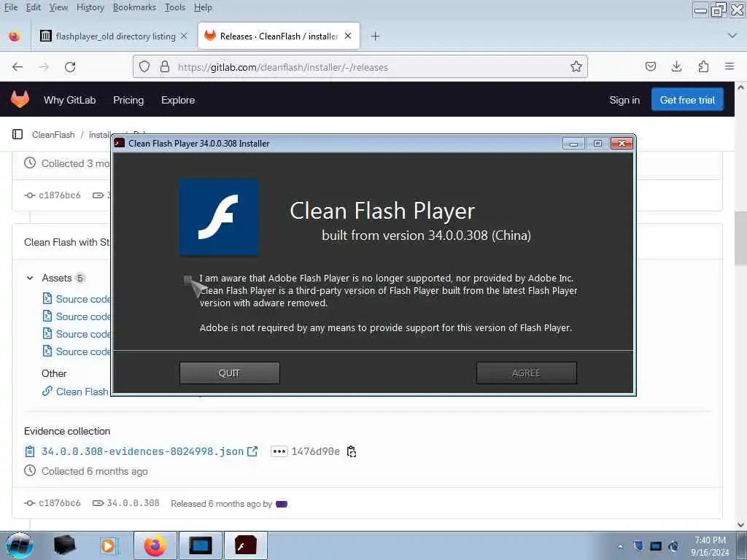Click the tray network monitor icon
This screenshot has width=747, height=560.
click(x=656, y=546)
